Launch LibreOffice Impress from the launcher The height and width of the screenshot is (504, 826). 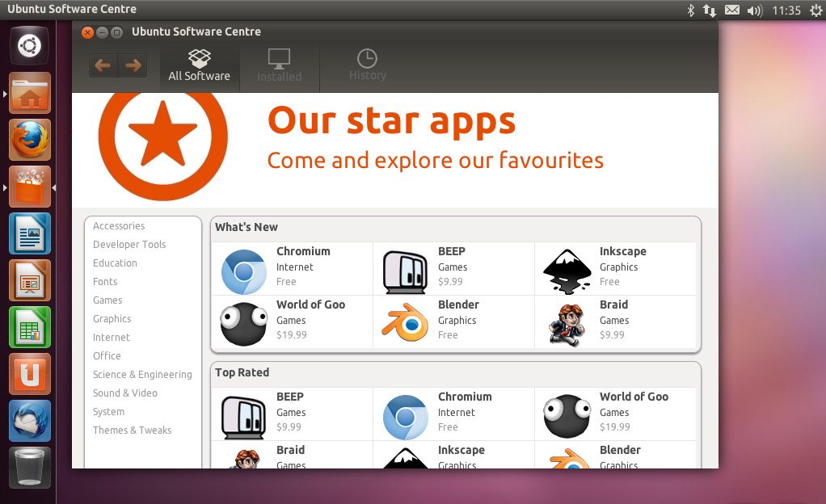(29, 280)
